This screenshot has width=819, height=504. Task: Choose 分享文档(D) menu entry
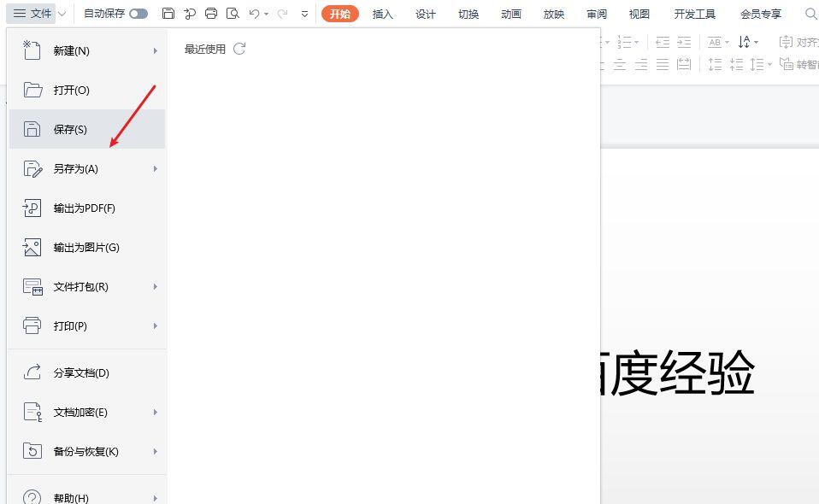86,372
